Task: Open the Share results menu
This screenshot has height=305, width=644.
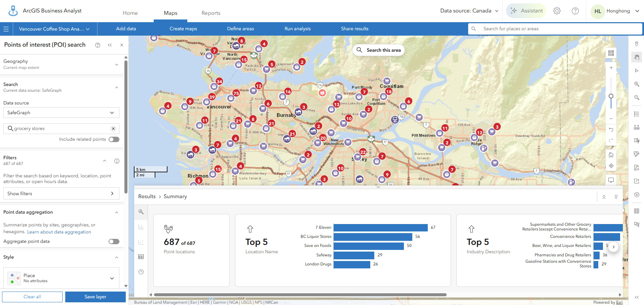Action: pyautogui.click(x=355, y=29)
